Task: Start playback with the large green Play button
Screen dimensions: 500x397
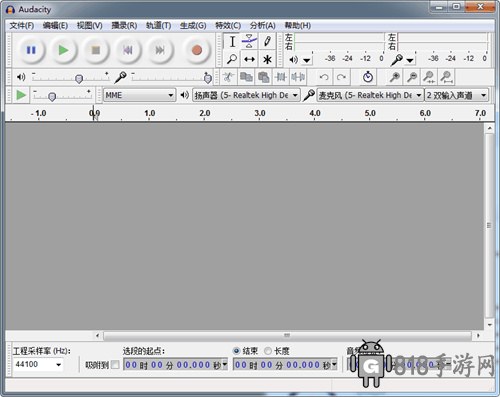Action: pyautogui.click(x=63, y=50)
